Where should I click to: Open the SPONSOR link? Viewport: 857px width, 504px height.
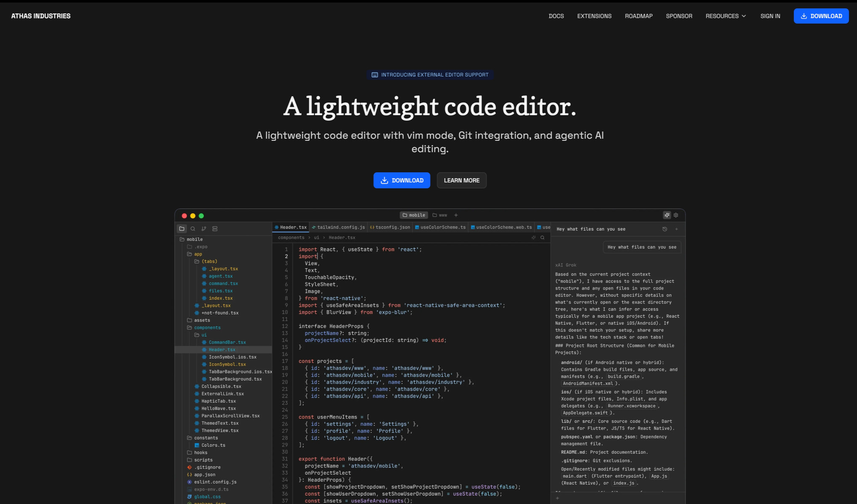[679, 16]
